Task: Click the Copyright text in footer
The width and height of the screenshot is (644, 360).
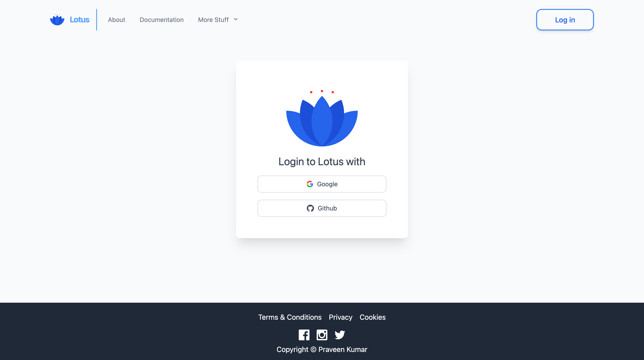Action: [322, 349]
